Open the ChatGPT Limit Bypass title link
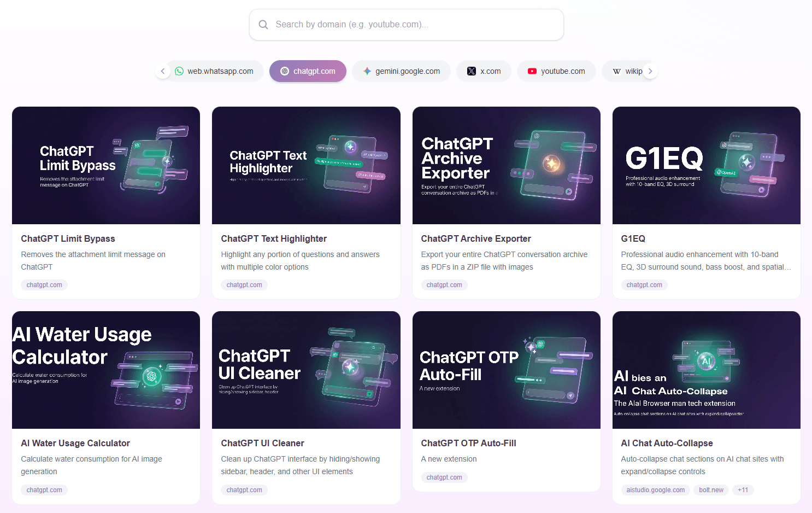The height and width of the screenshot is (513, 812). (68, 238)
